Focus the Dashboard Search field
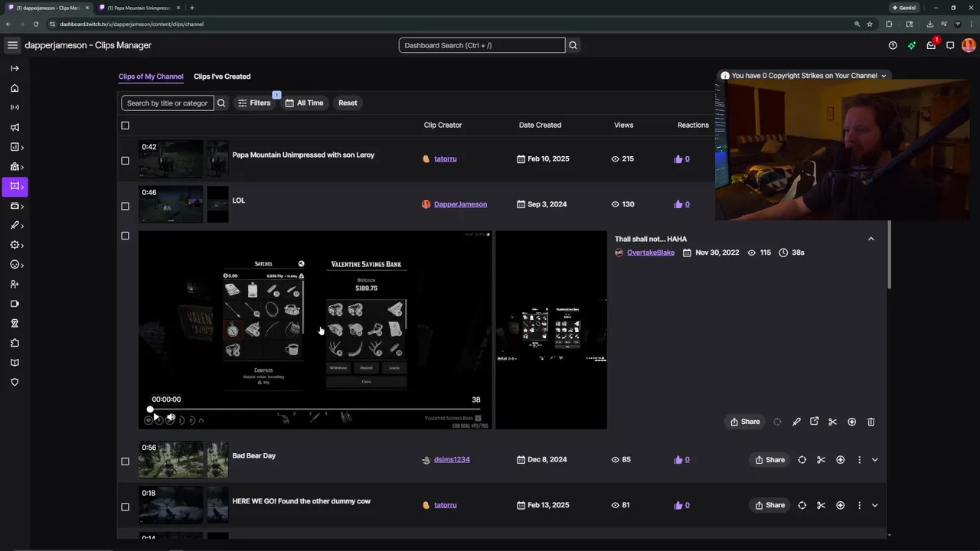 click(x=482, y=45)
